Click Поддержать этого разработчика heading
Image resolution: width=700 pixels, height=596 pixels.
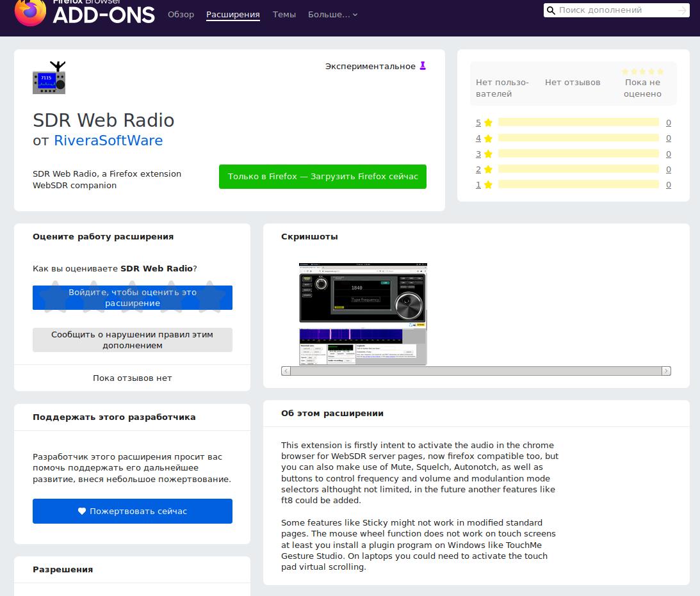click(114, 417)
